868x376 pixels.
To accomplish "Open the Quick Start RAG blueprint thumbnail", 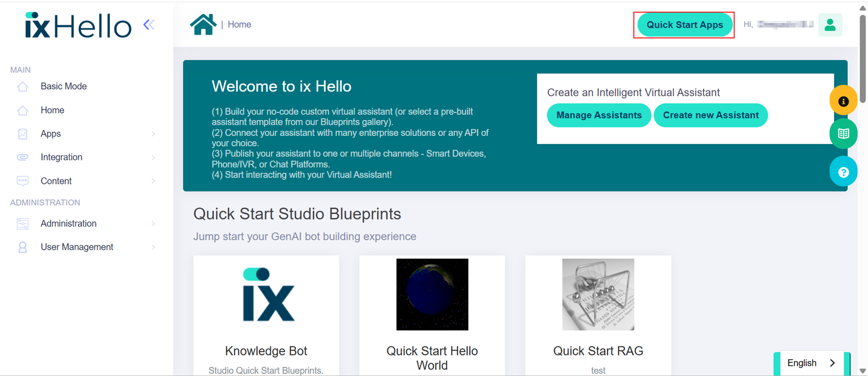I will pos(598,294).
